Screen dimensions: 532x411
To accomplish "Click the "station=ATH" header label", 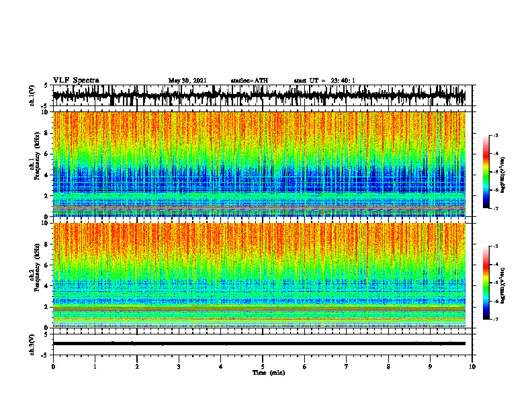I will coord(249,81).
